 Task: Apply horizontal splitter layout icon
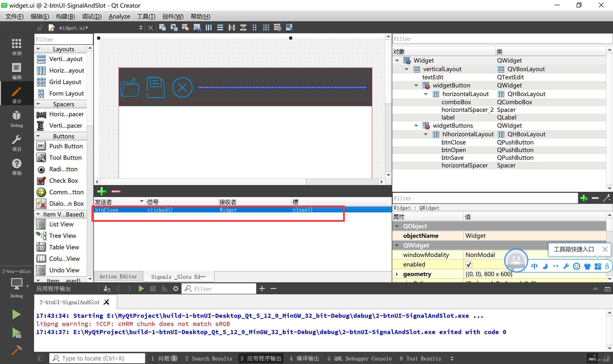tap(232, 28)
